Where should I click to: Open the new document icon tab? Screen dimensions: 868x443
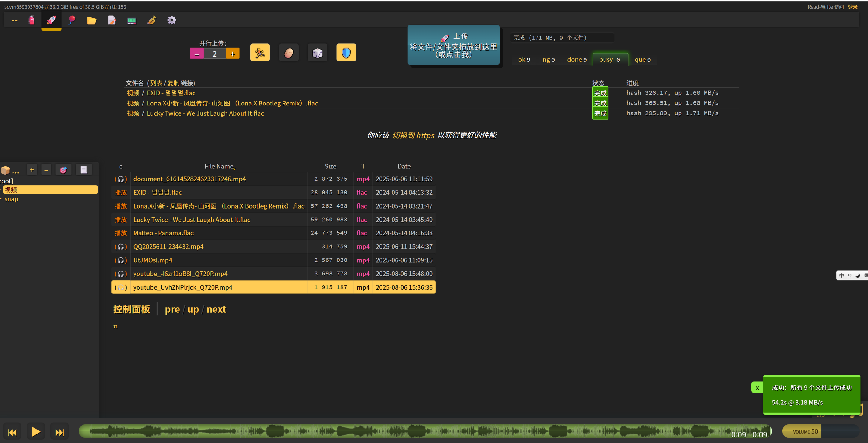point(112,20)
